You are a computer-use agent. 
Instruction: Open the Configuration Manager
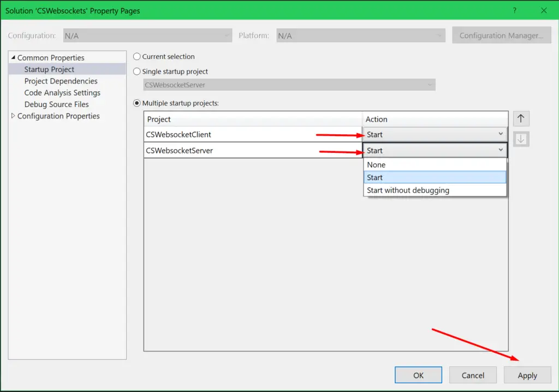pyautogui.click(x=501, y=35)
